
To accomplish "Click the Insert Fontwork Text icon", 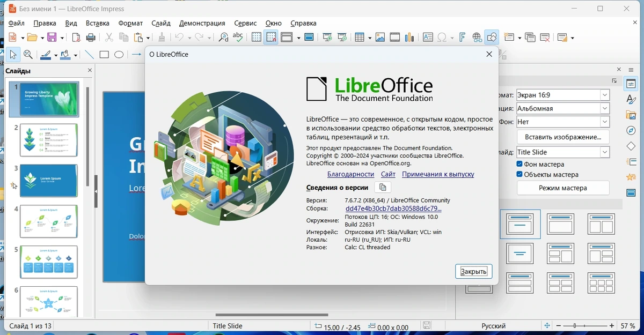I will pos(462,37).
